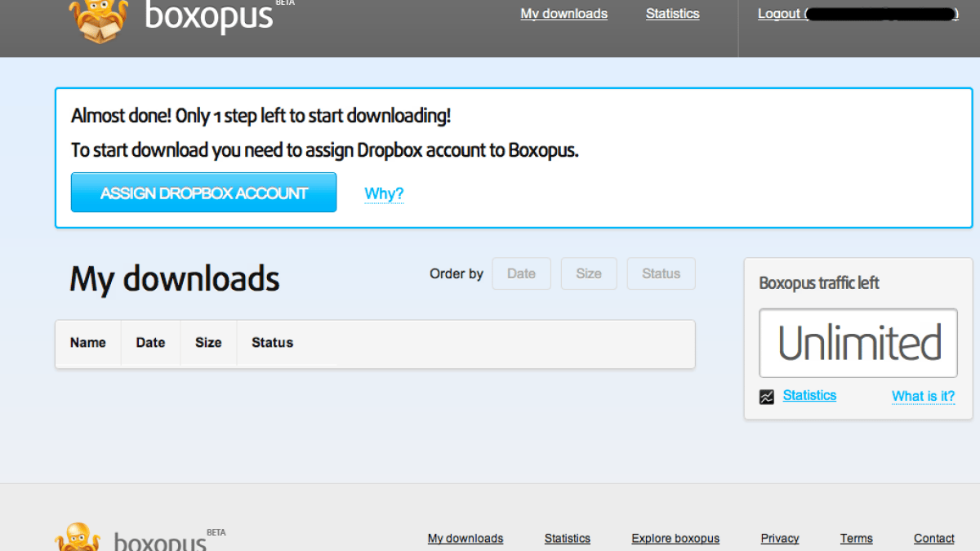
Task: Click the Boxopus octopus logo in header
Action: coord(99,20)
